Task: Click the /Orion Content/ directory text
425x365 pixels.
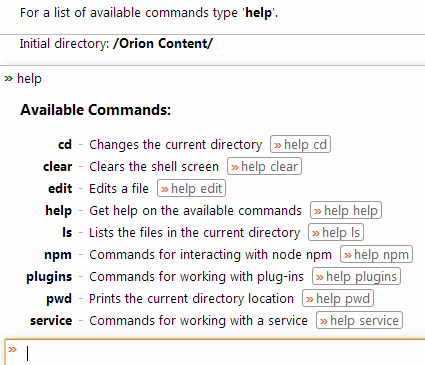Action: 163,44
